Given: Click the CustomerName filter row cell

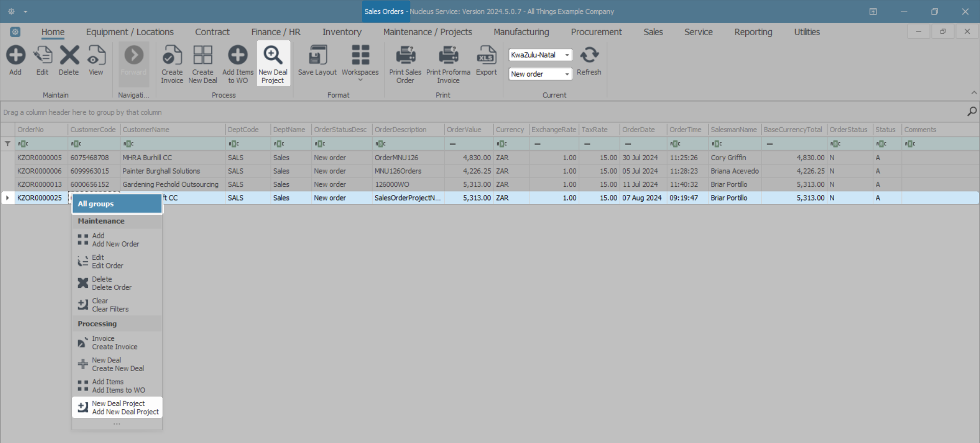Looking at the screenshot, I should click(173, 144).
